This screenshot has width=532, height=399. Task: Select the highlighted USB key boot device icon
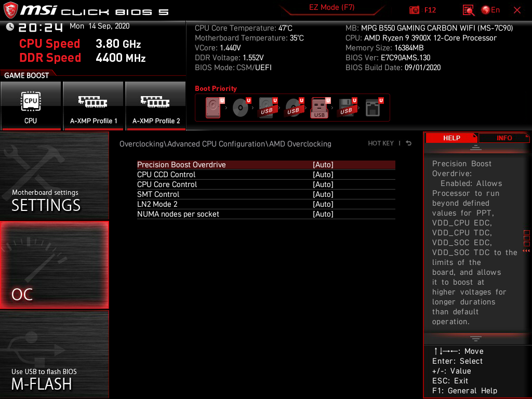pos(320,108)
